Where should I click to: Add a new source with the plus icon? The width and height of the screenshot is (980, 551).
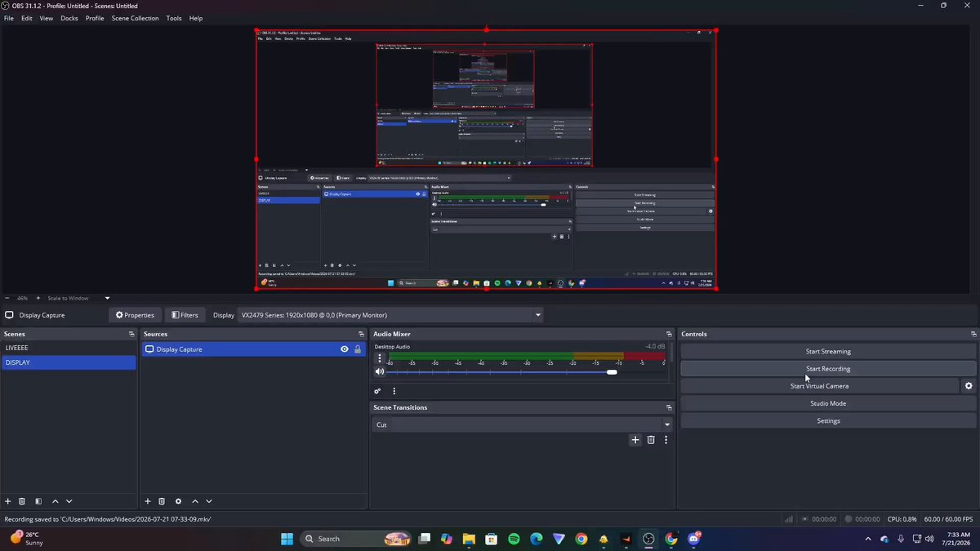148,501
